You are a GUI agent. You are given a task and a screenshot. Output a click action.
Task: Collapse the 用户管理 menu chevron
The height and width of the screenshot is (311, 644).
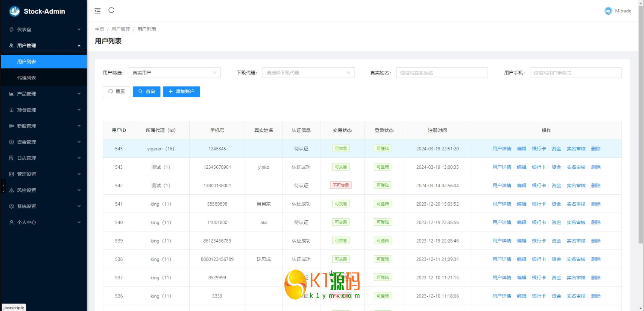(x=79, y=46)
